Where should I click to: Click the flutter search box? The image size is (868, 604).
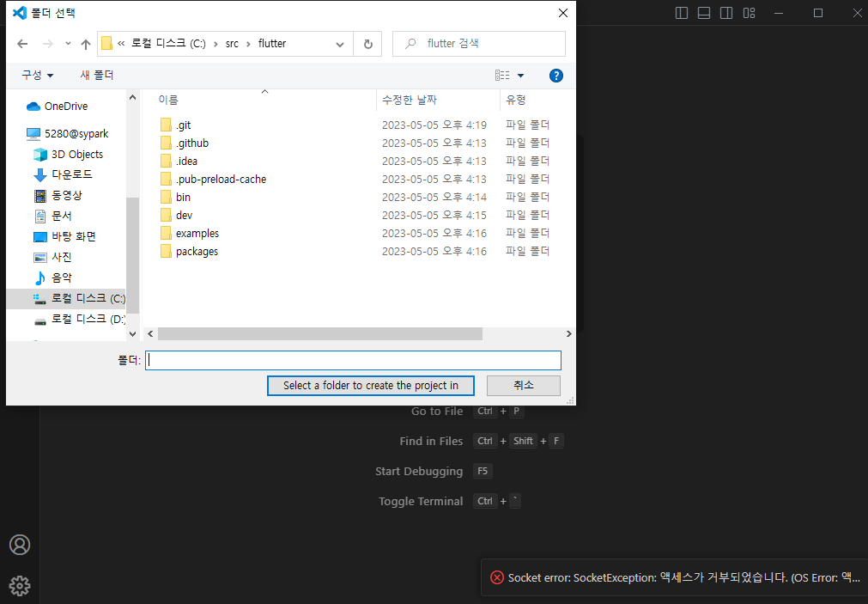(479, 44)
